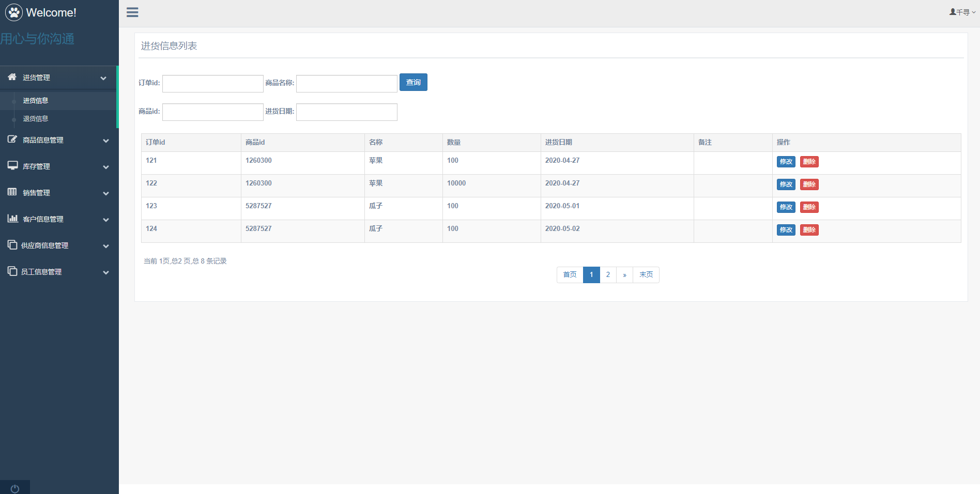Click 修改 for order 123
The height and width of the screenshot is (494, 980).
(786, 207)
